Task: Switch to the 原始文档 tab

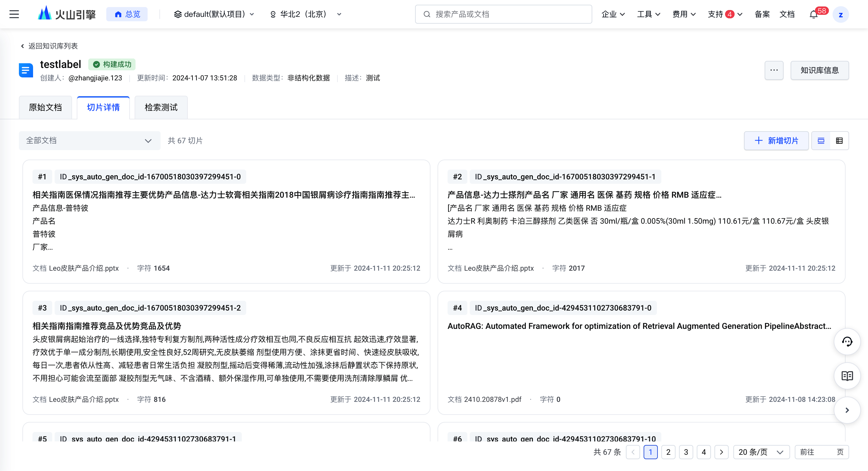Action: (45, 107)
